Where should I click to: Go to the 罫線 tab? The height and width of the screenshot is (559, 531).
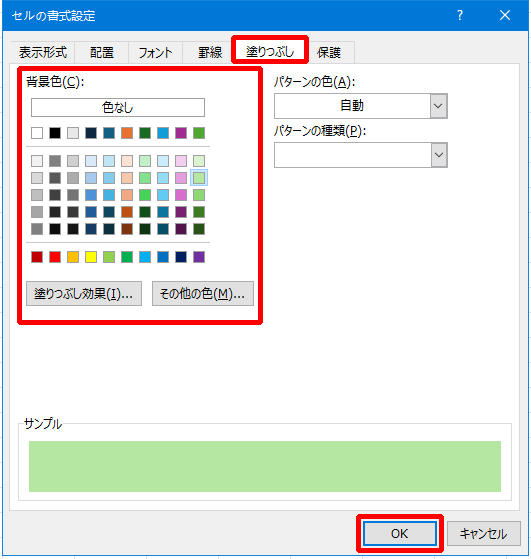pos(210,52)
